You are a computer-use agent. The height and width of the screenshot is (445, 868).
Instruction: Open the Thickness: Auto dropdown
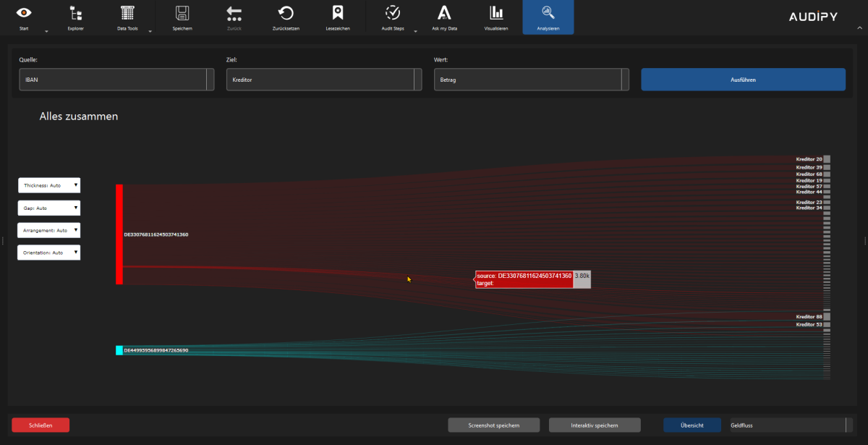(x=49, y=186)
